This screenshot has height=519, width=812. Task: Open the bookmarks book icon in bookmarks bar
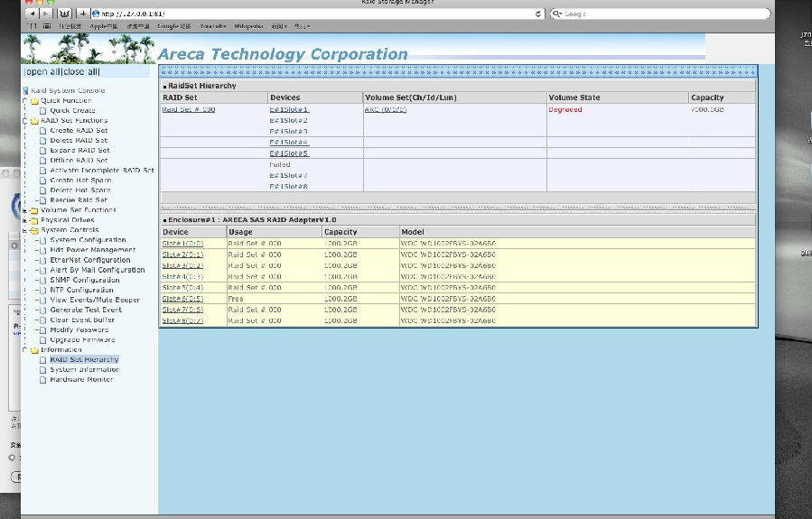(33, 26)
